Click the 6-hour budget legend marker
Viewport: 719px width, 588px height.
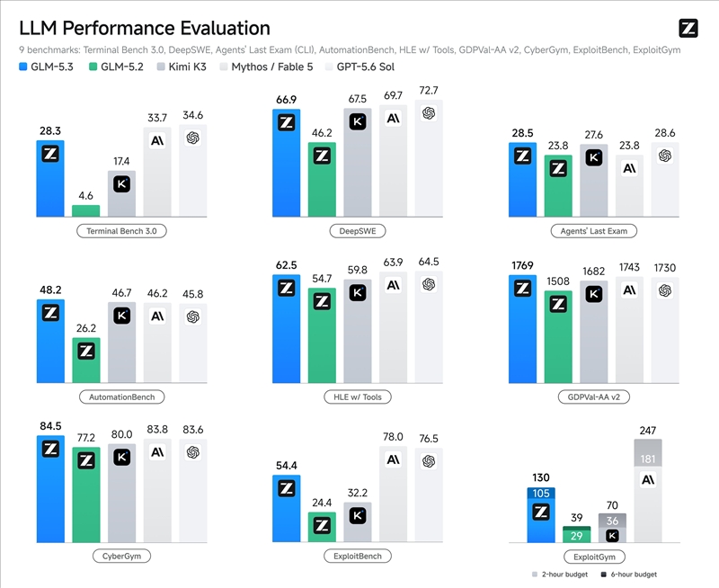(604, 575)
